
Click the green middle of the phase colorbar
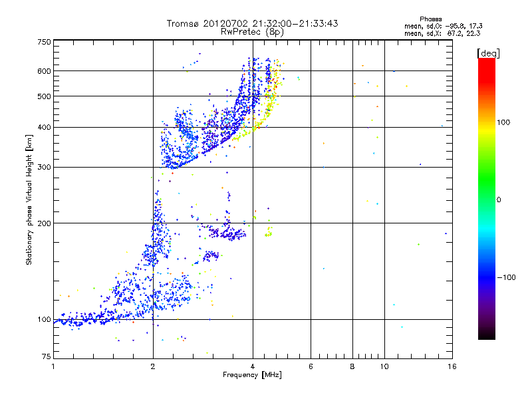487,180
